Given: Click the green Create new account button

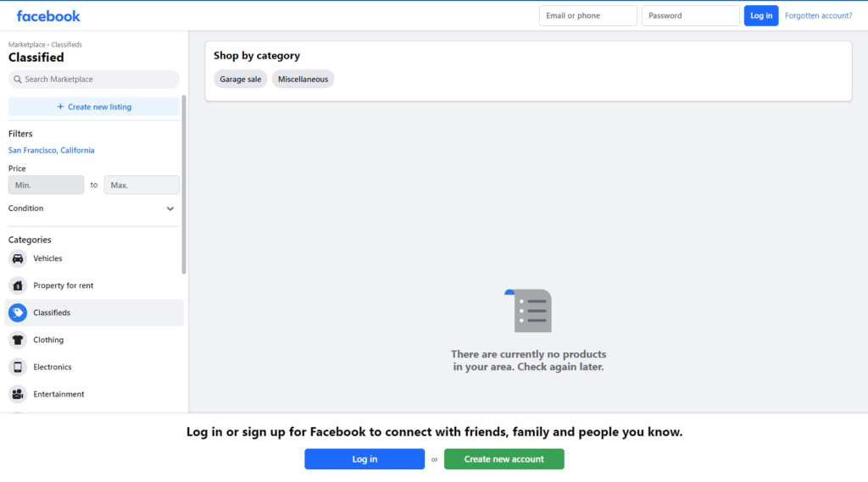Looking at the screenshot, I should tap(504, 459).
